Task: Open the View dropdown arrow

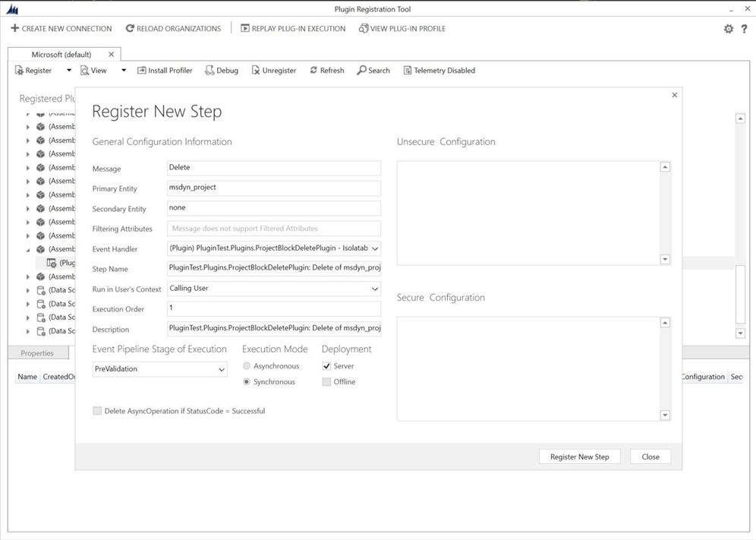Action: tap(124, 71)
